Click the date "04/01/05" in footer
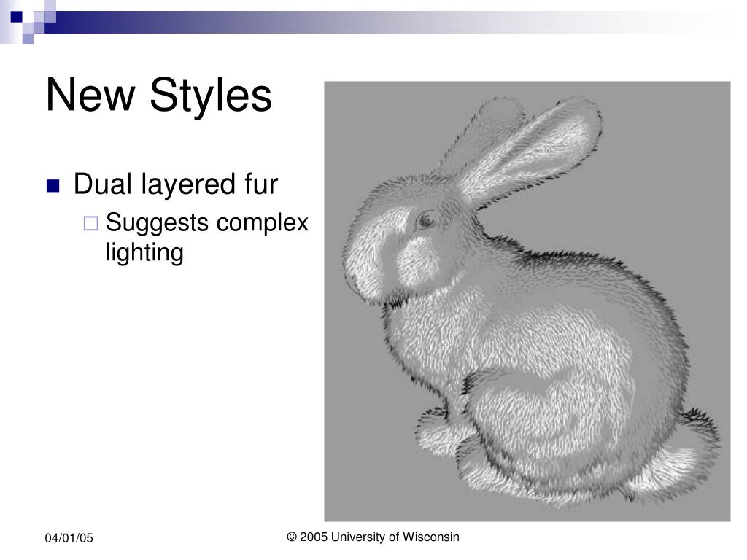 [69, 538]
